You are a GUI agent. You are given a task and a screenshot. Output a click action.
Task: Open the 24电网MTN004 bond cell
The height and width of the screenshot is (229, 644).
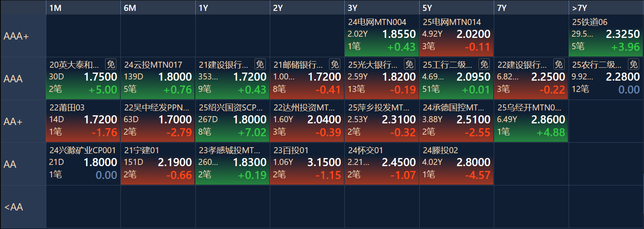382,35
